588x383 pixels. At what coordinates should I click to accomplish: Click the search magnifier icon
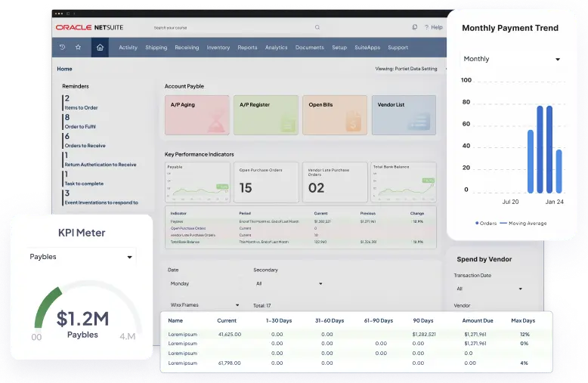point(317,27)
